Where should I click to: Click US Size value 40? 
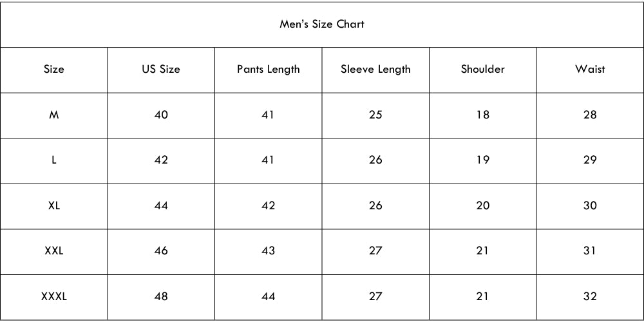161,115
